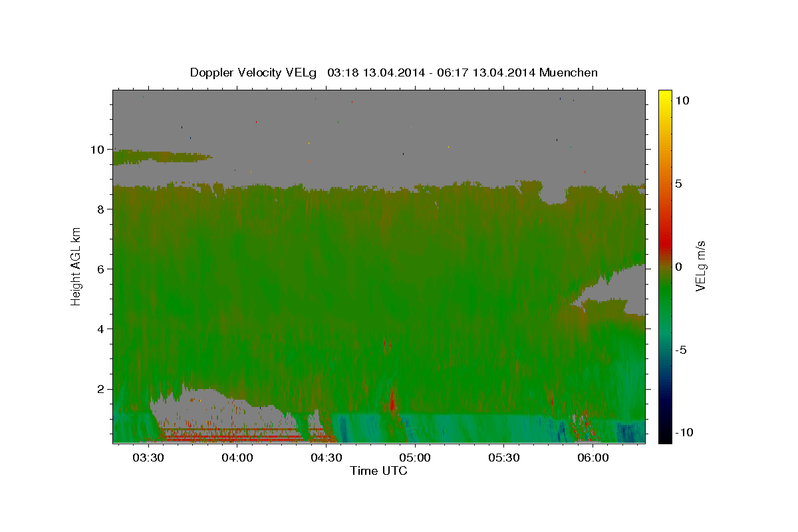Click the 04:30 time tick label
798x532 pixels.
tap(326, 458)
